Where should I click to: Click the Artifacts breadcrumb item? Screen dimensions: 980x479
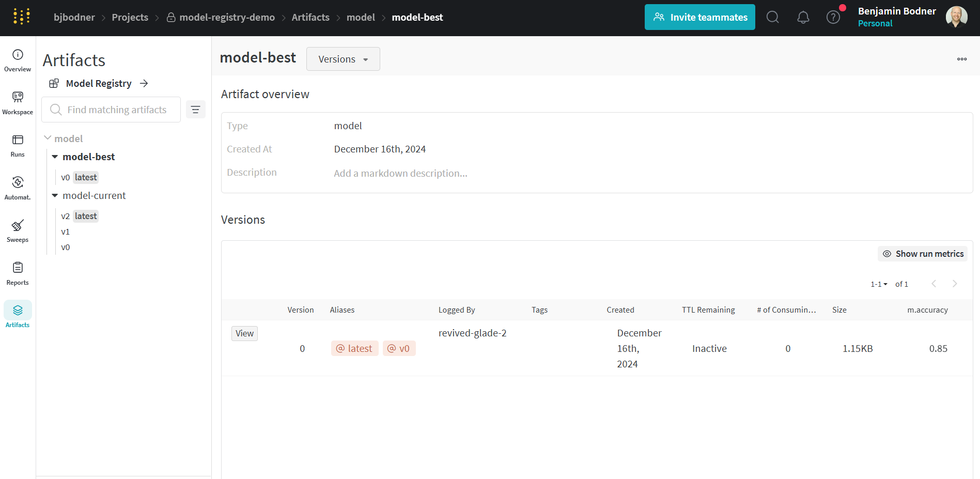tap(310, 17)
